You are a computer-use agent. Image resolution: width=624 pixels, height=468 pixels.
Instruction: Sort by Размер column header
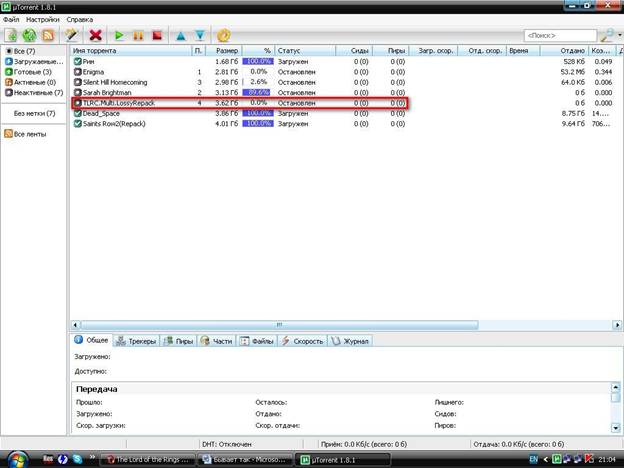[x=224, y=51]
